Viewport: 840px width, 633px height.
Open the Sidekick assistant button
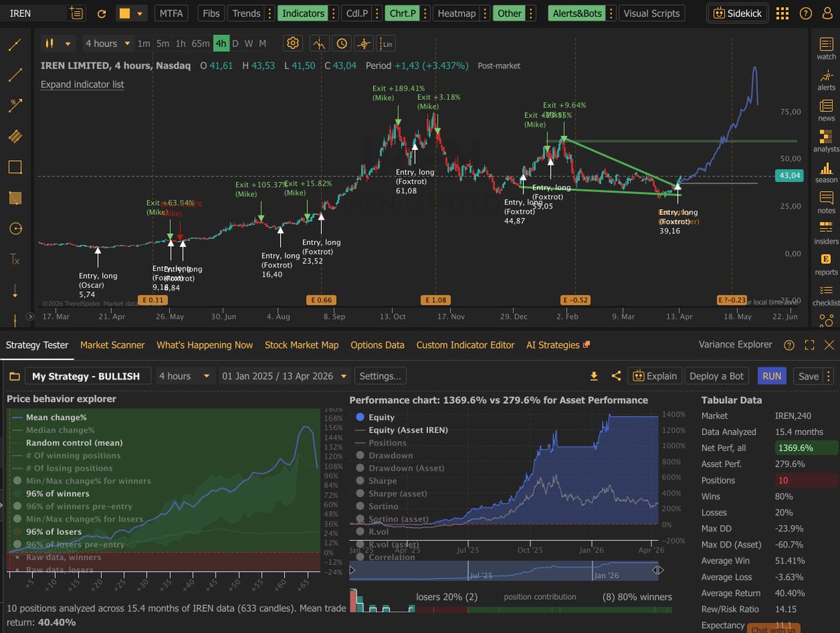pyautogui.click(x=738, y=13)
